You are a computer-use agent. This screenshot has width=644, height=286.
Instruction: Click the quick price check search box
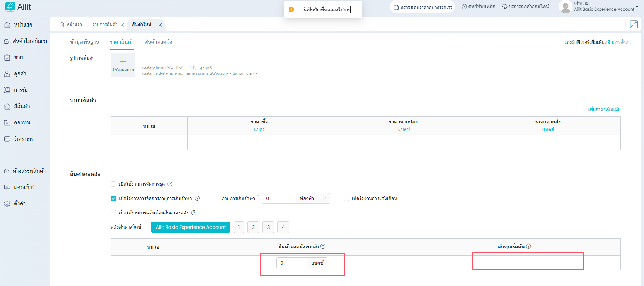423,7
